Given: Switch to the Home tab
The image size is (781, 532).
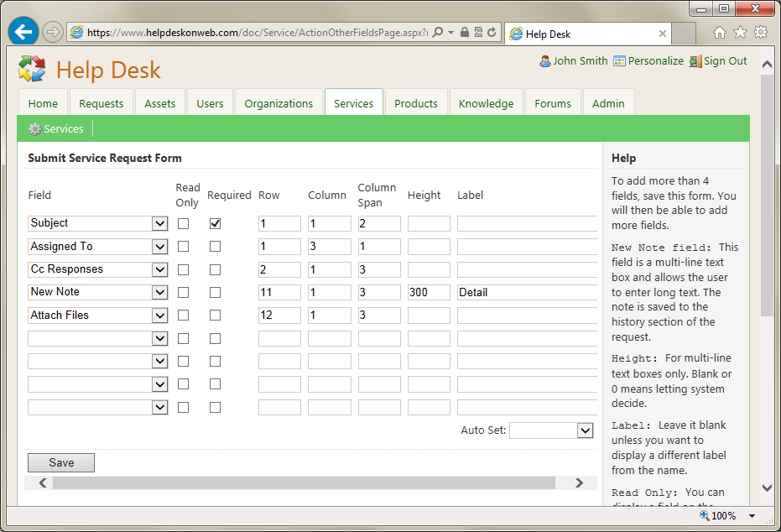Looking at the screenshot, I should pos(43,103).
